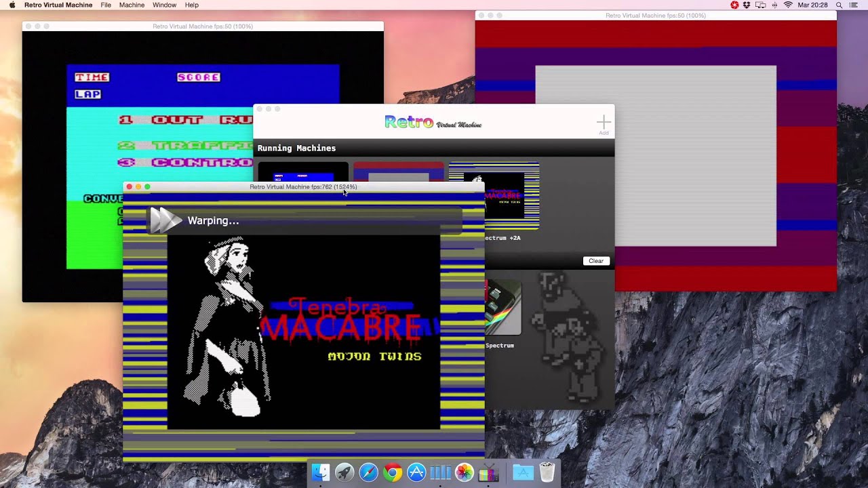Open Safari from the Dock
This screenshot has height=488, width=868.
coord(368,472)
